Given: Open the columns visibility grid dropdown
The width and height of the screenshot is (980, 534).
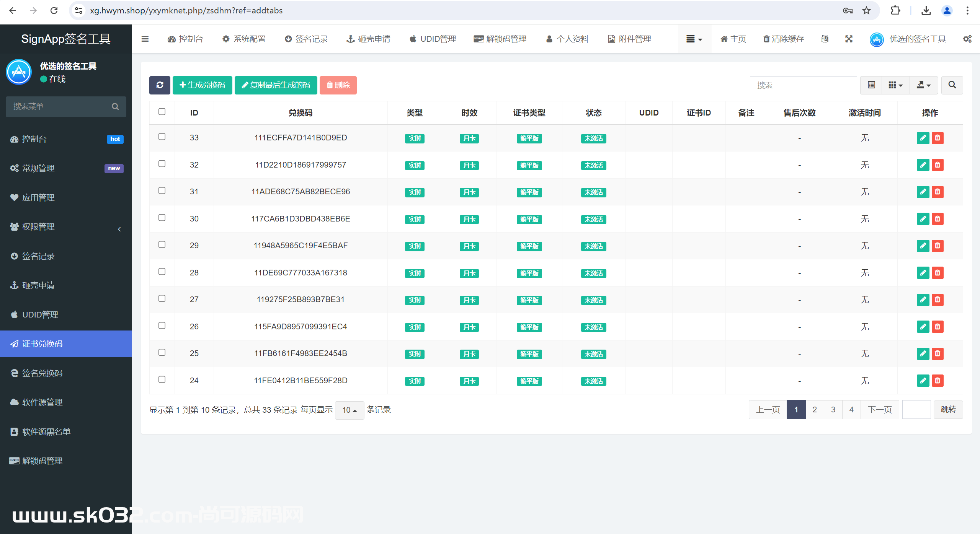Looking at the screenshot, I should tap(895, 85).
